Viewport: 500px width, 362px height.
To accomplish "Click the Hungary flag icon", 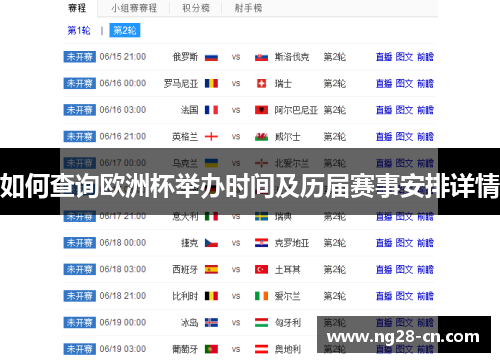I will [x=261, y=323].
